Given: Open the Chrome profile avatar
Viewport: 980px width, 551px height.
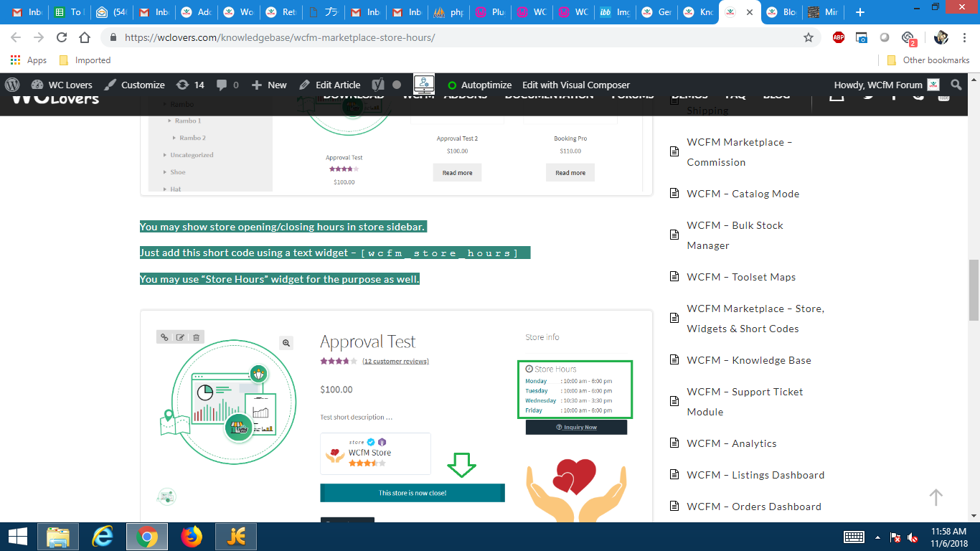Looking at the screenshot, I should [941, 37].
